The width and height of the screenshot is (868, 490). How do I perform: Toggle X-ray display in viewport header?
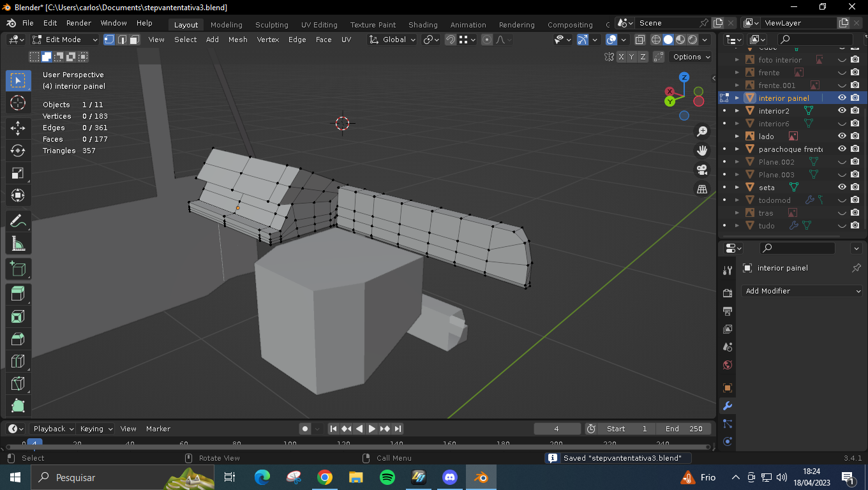click(x=640, y=40)
